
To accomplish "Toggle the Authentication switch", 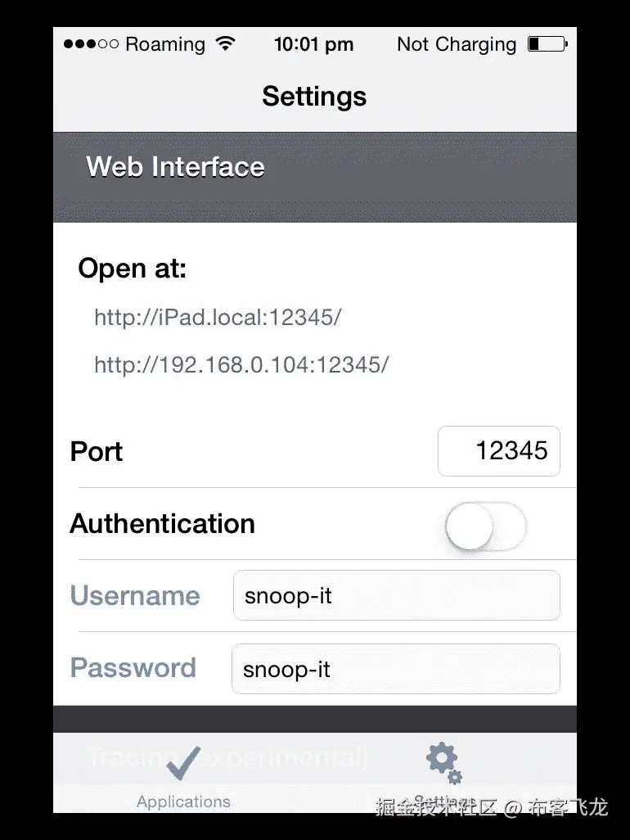I will [485, 525].
